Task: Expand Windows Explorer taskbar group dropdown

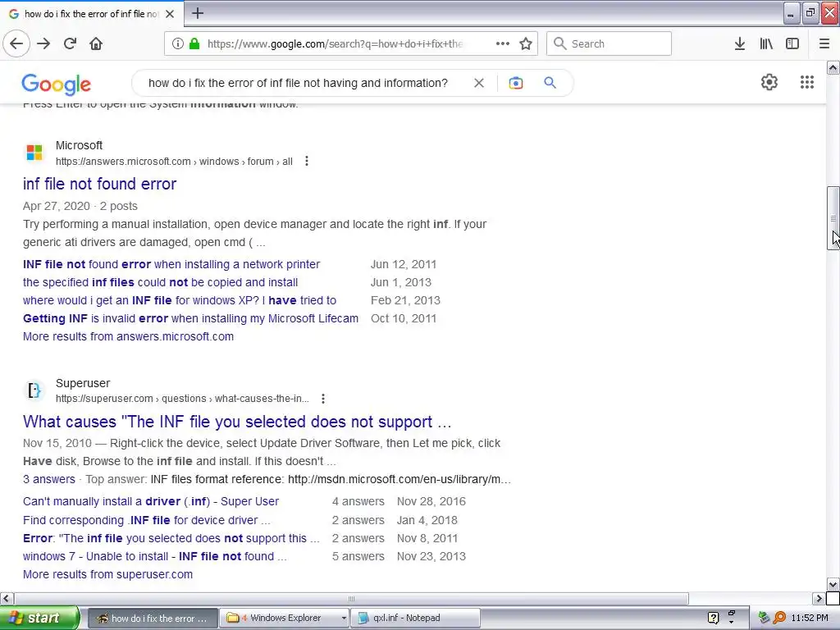Action: (x=344, y=619)
